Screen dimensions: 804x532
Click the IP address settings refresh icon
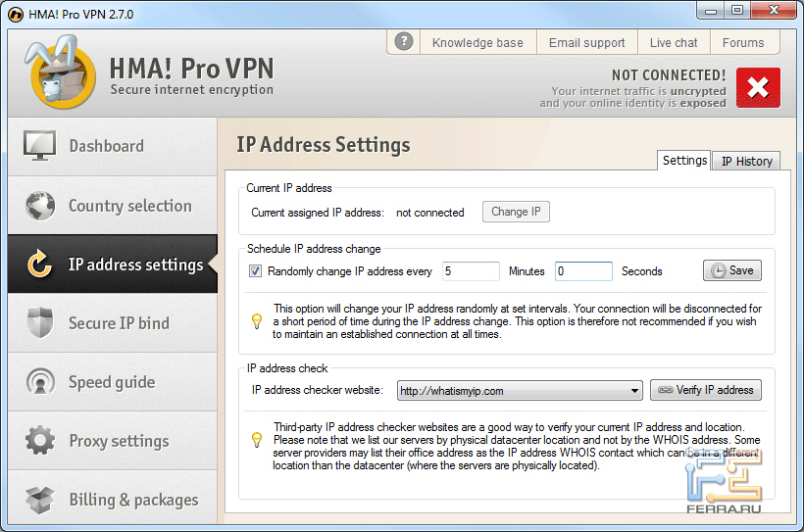41,265
